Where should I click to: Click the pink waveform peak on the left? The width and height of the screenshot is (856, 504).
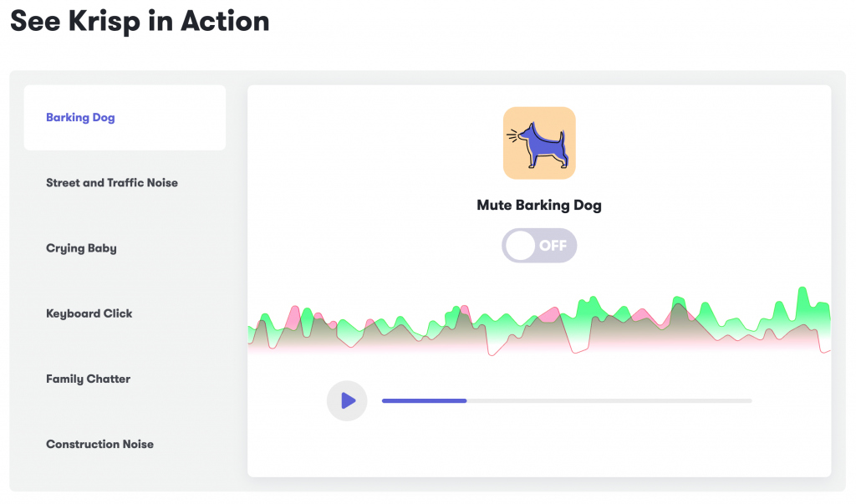click(293, 315)
